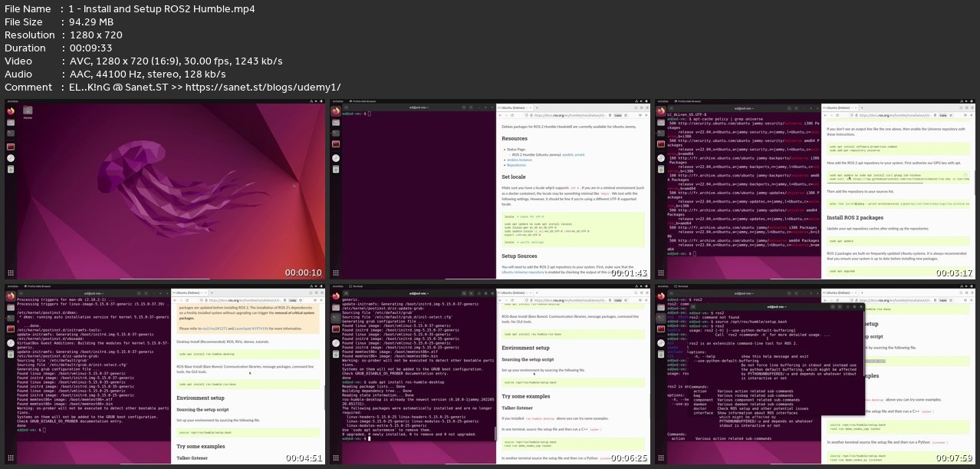This screenshot has width=980, height=469.
Task: Click the Try some examples heading in the 00:04:51 thumbnail
Action: coord(202,445)
